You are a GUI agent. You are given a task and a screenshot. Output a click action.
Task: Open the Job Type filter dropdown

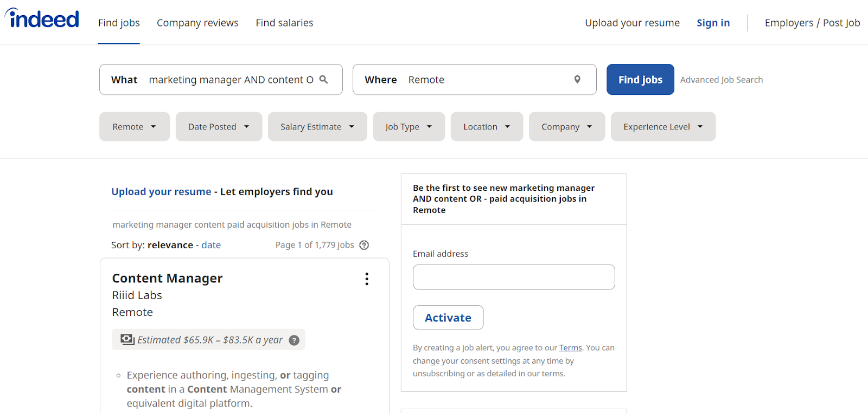coord(409,127)
